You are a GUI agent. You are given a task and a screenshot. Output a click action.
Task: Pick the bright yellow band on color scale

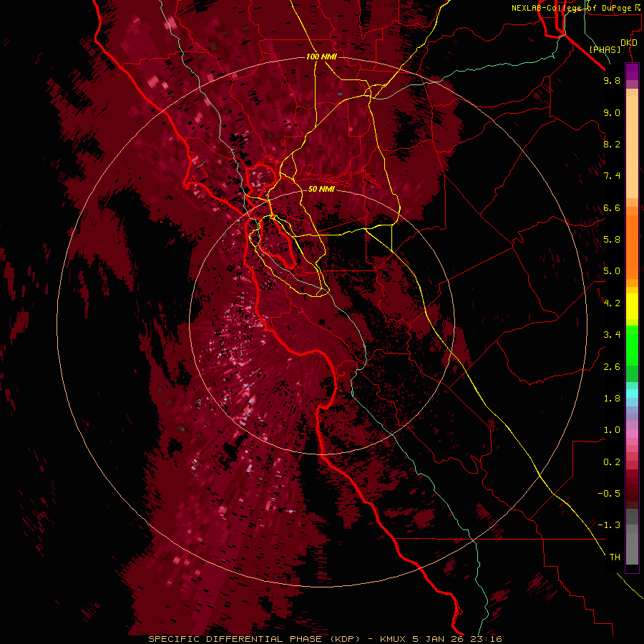[x=632, y=306]
